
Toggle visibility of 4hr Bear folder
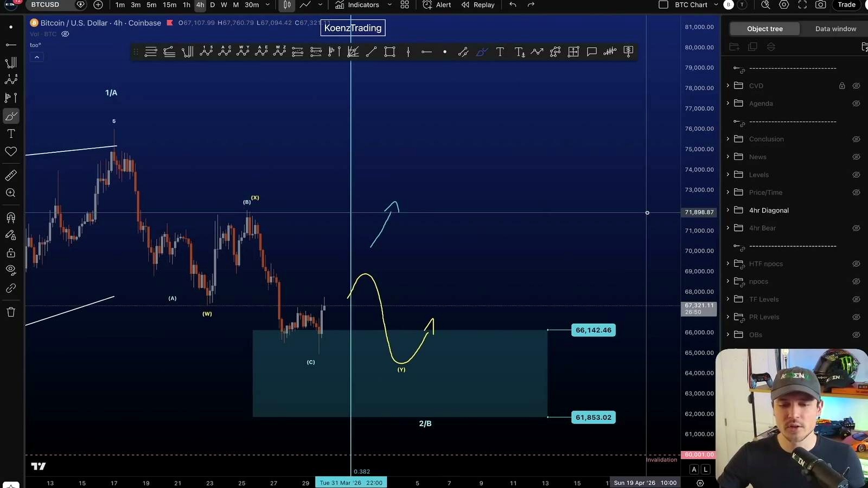(856, 228)
